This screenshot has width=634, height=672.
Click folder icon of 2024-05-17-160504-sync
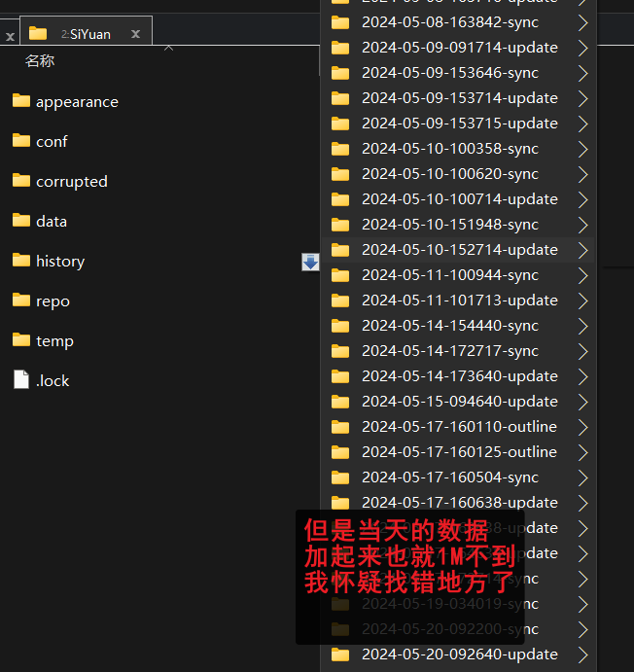(340, 477)
